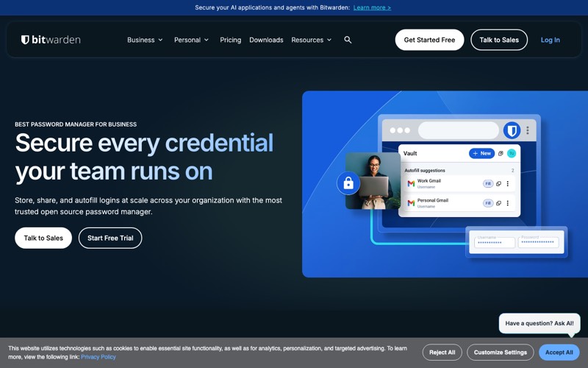Viewport: 588px width, 368px height.
Task: Click hero Talk to Sales button
Action: pos(43,238)
